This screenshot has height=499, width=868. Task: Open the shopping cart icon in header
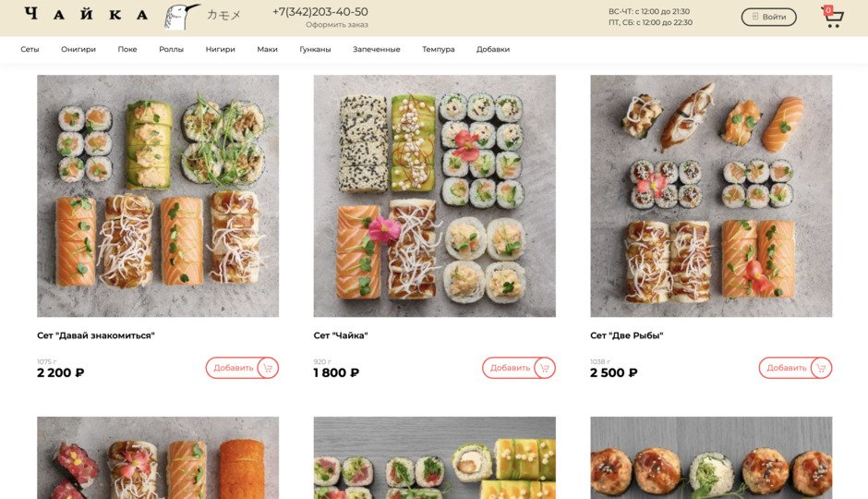[x=833, y=18]
